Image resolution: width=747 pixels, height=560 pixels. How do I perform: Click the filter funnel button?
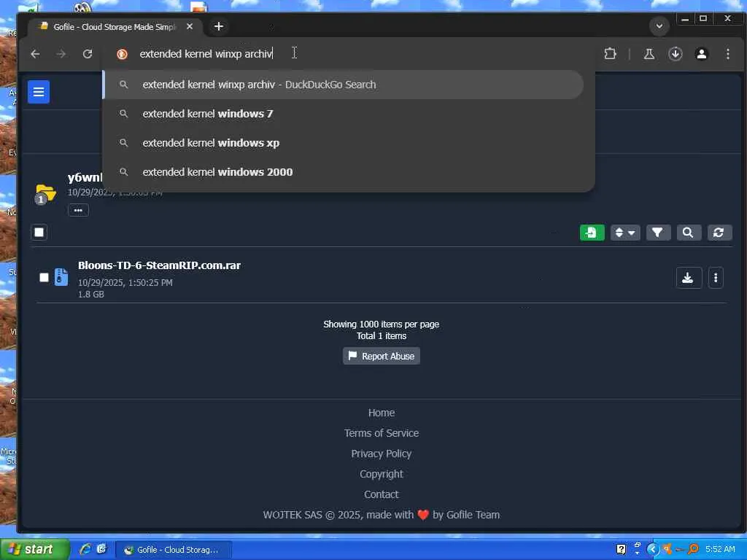click(658, 233)
